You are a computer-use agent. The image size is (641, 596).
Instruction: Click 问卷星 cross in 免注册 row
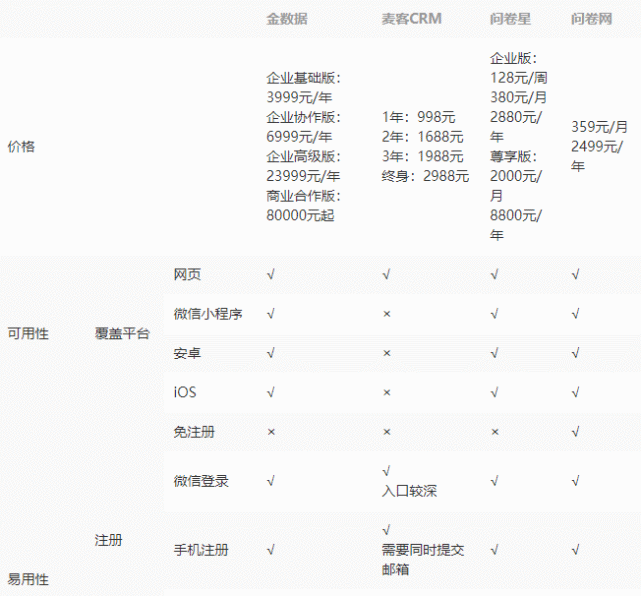495,432
